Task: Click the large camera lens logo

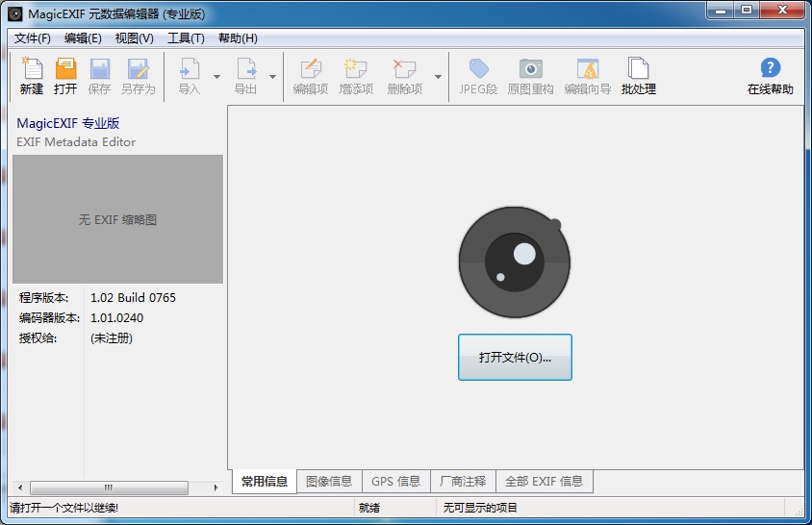Action: point(514,262)
